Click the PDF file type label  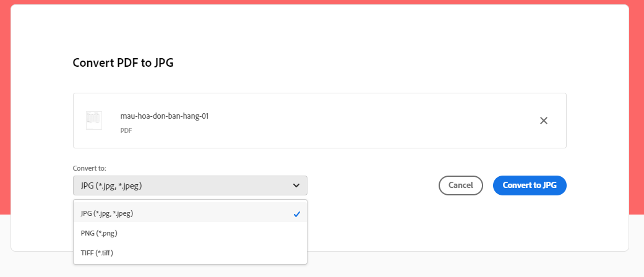coord(126,130)
